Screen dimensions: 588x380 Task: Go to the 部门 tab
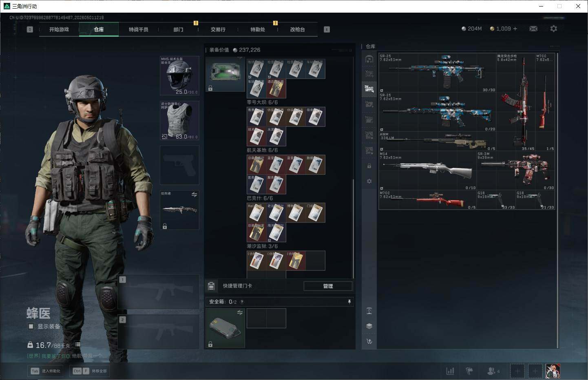click(178, 29)
